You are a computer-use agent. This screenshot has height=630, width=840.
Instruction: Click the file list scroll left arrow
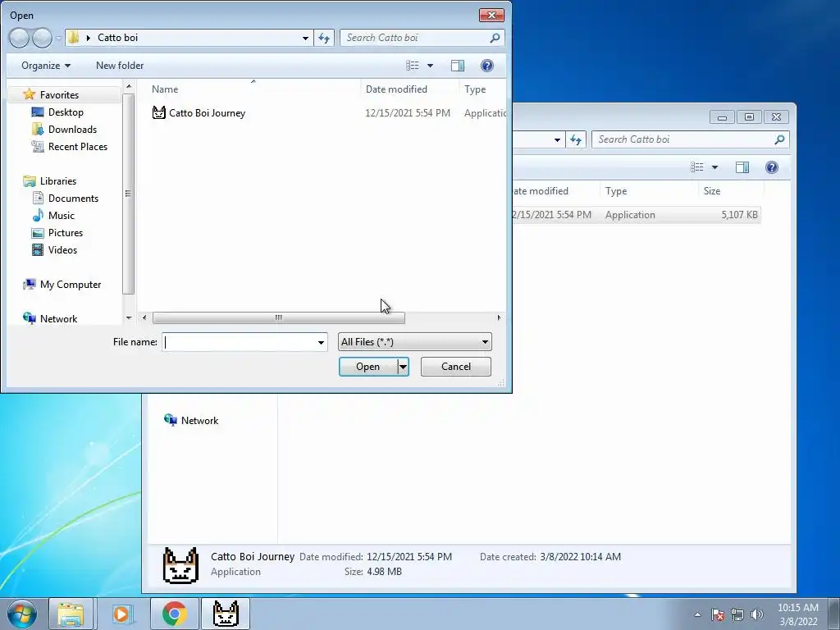[144, 317]
